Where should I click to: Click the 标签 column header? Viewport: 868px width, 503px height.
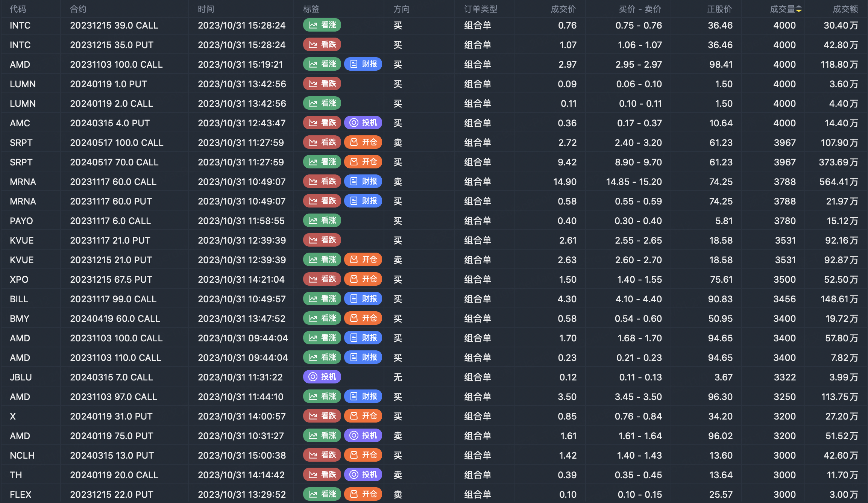tap(311, 9)
